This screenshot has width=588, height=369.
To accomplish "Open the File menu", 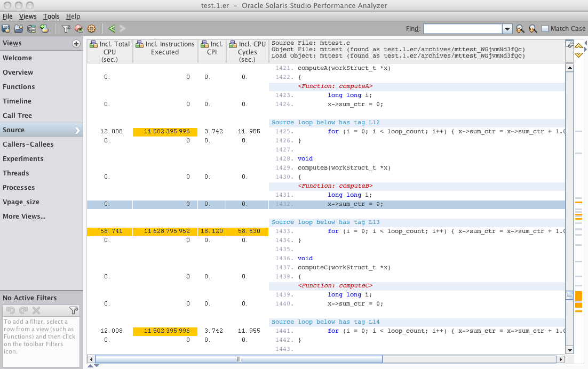I will (7, 17).
